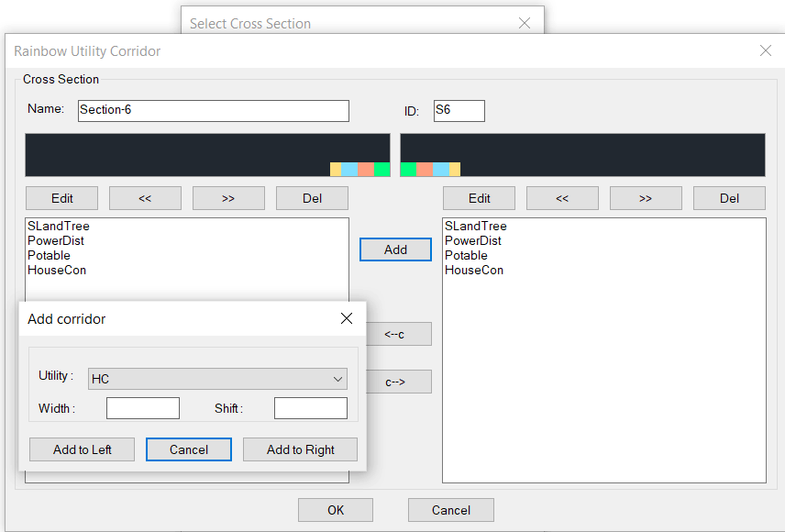The height and width of the screenshot is (532, 785).
Task: Click the Shift input field
Action: coord(310,408)
